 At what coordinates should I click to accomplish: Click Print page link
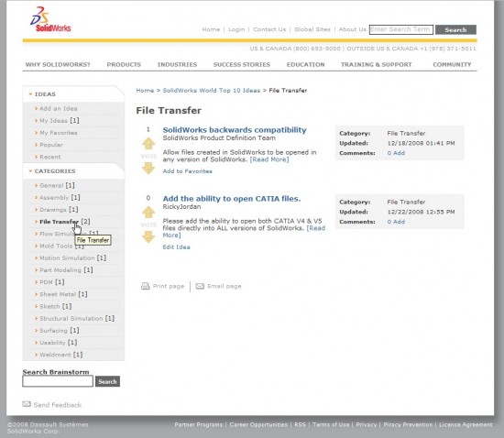169,286
